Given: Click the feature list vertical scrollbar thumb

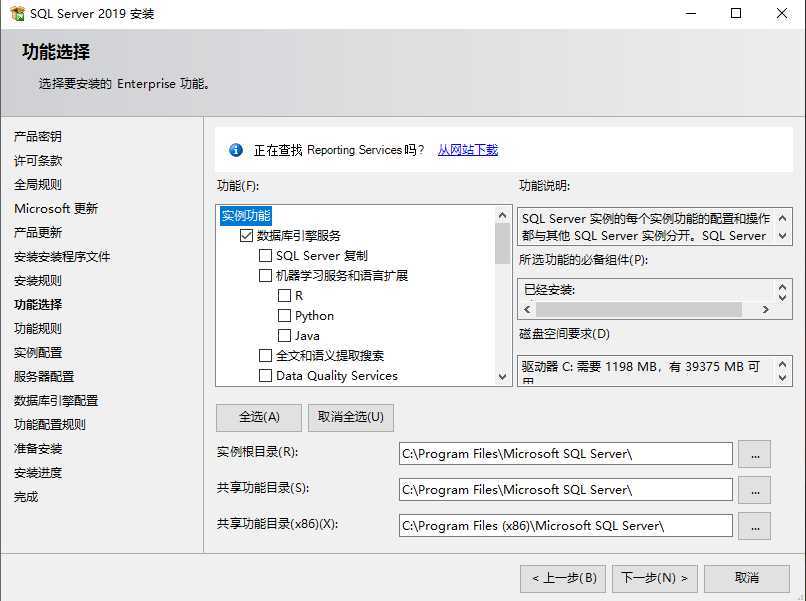Looking at the screenshot, I should (503, 244).
